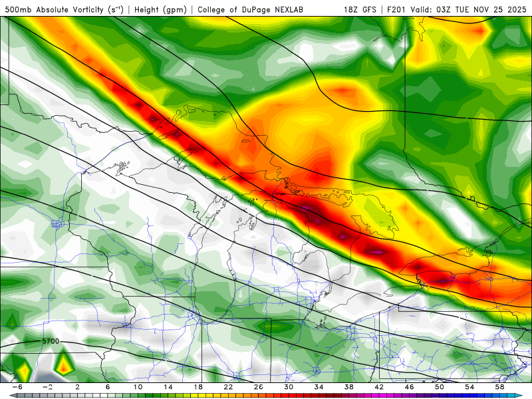Screen dimensions: 532x399
Task: Click the "54" color scale value
Action: [469, 387]
